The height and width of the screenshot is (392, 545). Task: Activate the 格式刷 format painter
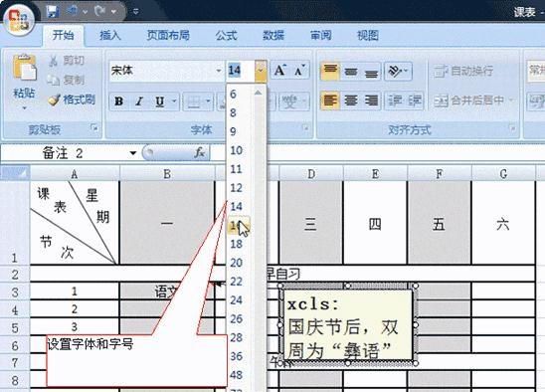click(x=72, y=99)
